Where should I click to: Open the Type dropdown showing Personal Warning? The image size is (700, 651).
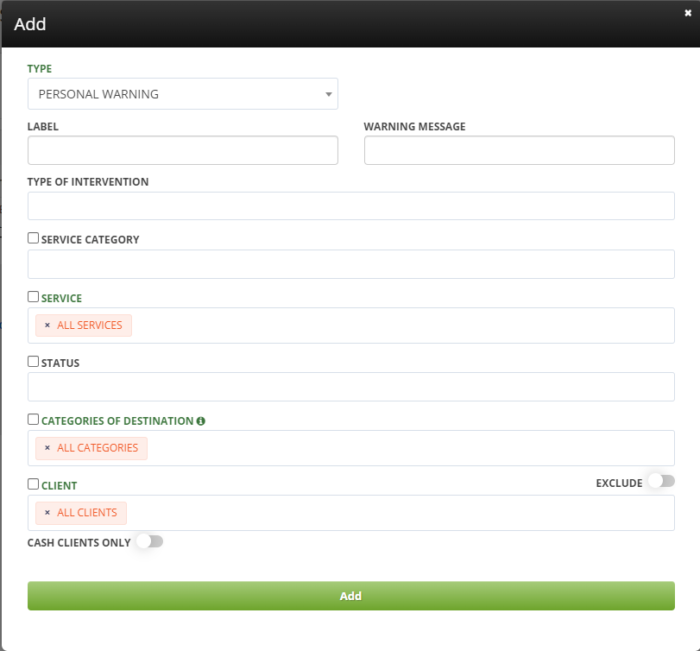pyautogui.click(x=182, y=94)
